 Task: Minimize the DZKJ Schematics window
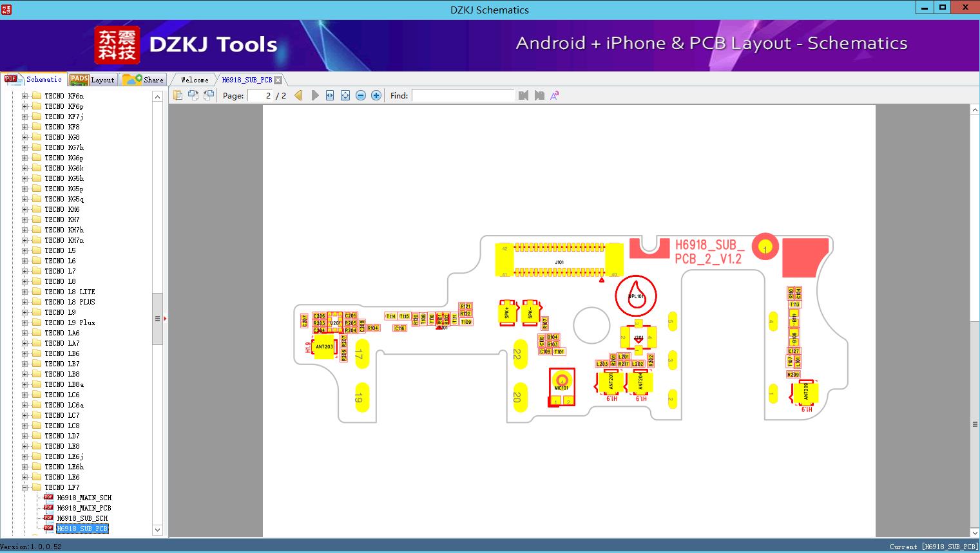pos(925,7)
